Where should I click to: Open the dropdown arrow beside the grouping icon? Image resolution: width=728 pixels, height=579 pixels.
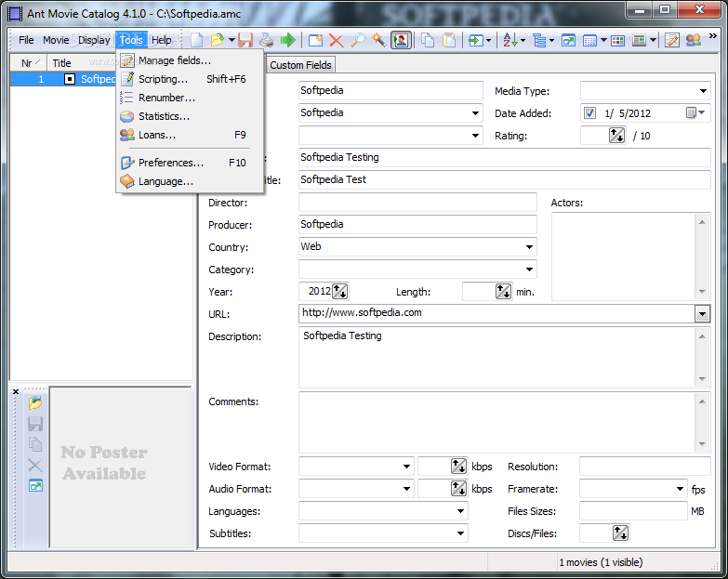tap(551, 40)
